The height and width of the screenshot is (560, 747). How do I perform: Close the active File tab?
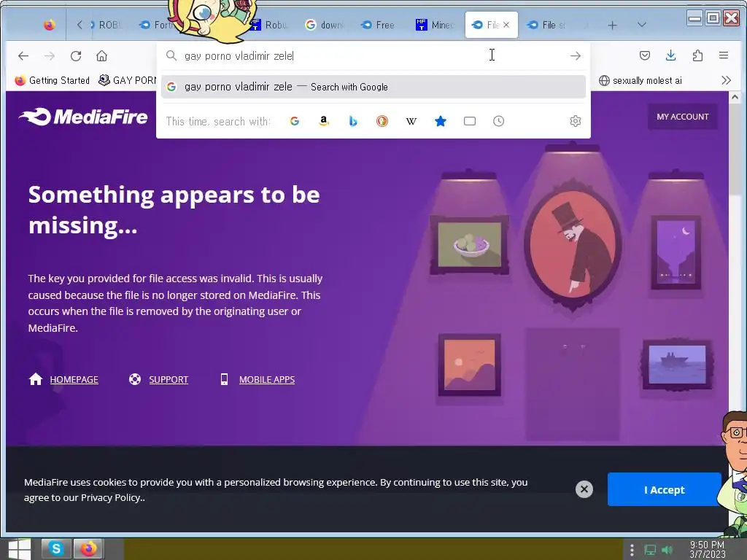506,25
